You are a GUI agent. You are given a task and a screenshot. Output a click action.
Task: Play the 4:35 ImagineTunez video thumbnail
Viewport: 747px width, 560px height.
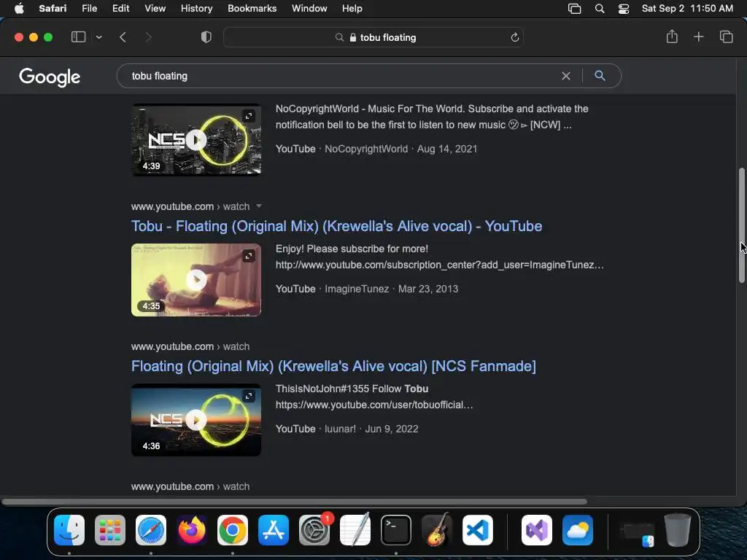click(x=196, y=280)
